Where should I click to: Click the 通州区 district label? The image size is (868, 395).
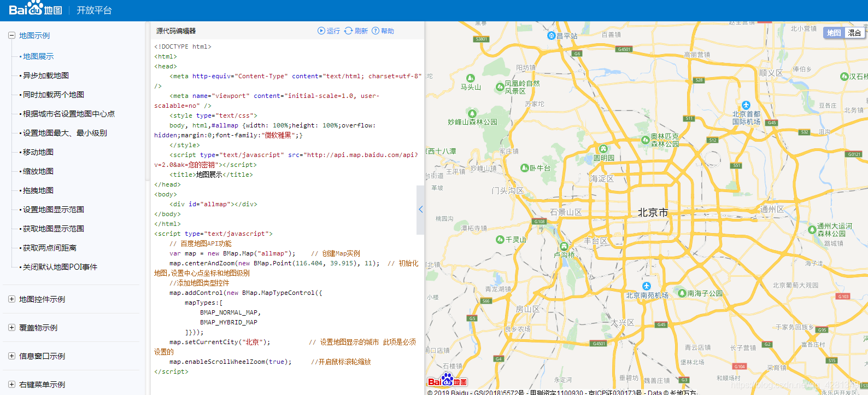coord(772,209)
